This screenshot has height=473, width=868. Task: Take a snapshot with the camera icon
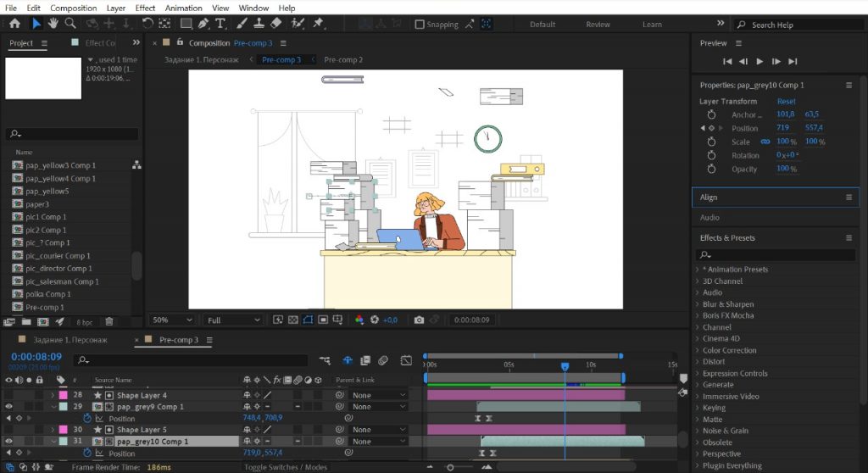tap(419, 320)
